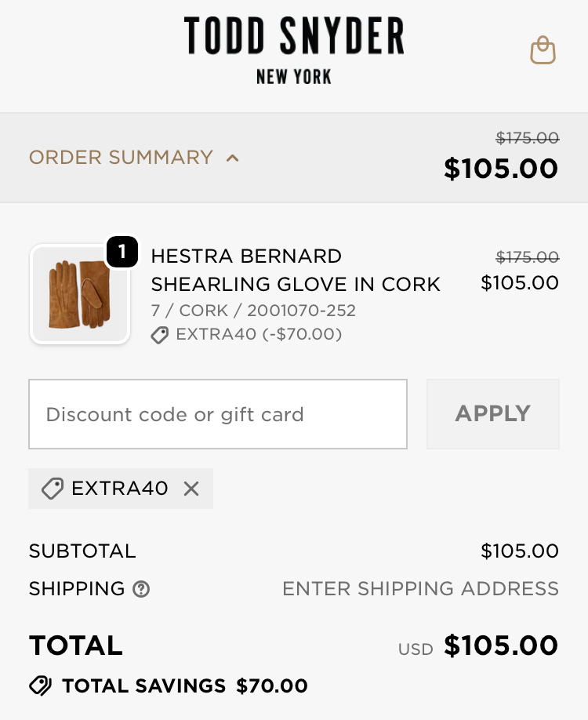The width and height of the screenshot is (588, 720).
Task: Click the Total Savings tags icon
Action: click(41, 686)
